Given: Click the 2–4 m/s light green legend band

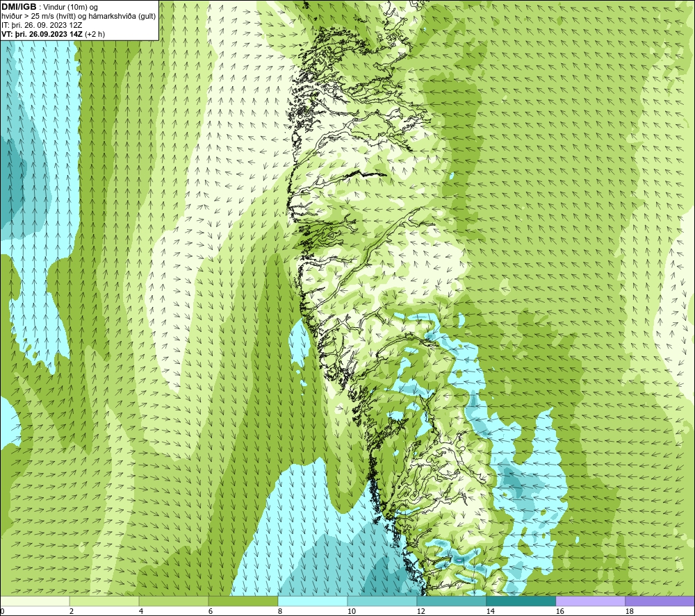Looking at the screenshot, I should tap(104, 601).
